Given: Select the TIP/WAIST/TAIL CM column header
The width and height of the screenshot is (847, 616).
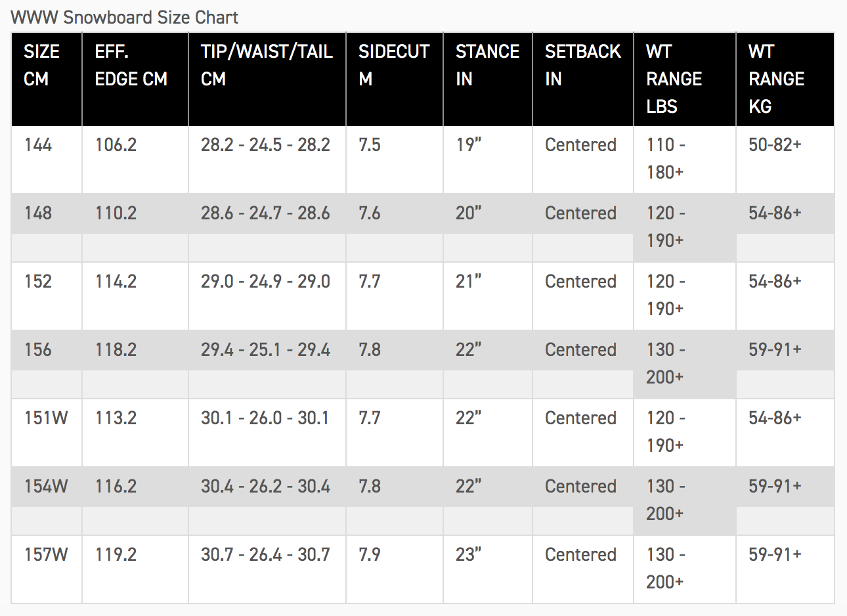Looking at the screenshot, I should [266, 65].
